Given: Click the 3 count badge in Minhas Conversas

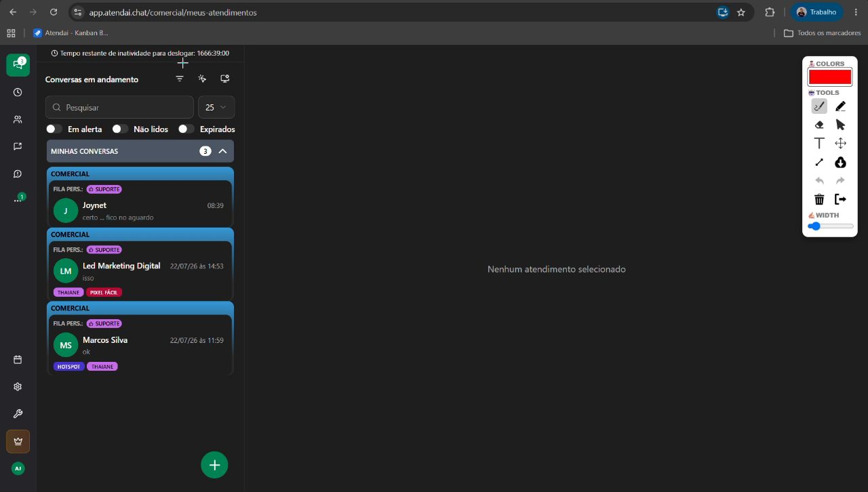Looking at the screenshot, I should click(205, 151).
